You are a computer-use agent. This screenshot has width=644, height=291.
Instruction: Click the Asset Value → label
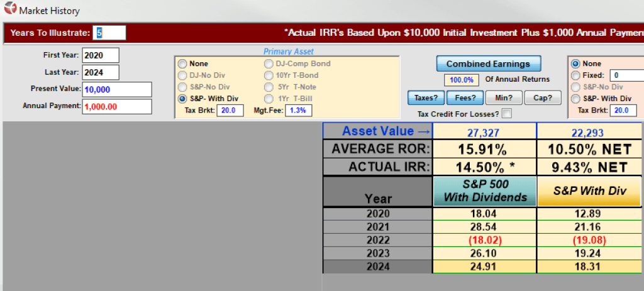pyautogui.click(x=386, y=131)
